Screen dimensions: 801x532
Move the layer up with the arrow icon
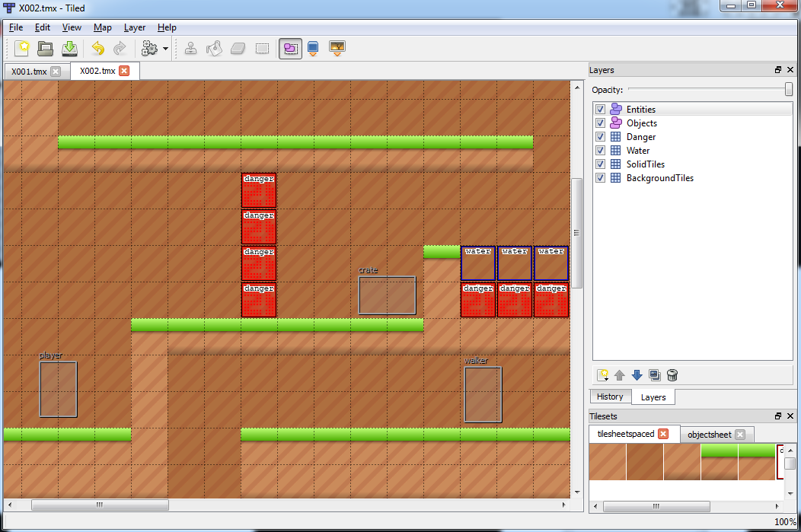pyautogui.click(x=620, y=375)
